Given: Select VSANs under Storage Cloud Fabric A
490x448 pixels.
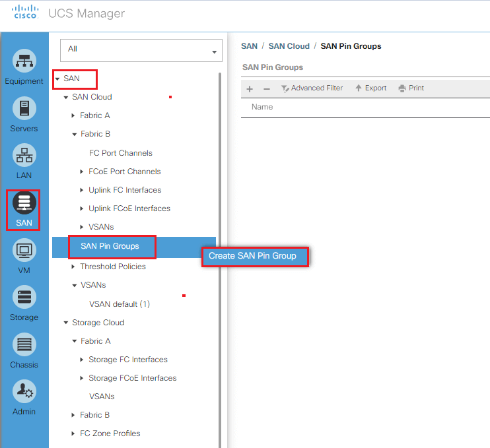Looking at the screenshot, I should pyautogui.click(x=102, y=397).
